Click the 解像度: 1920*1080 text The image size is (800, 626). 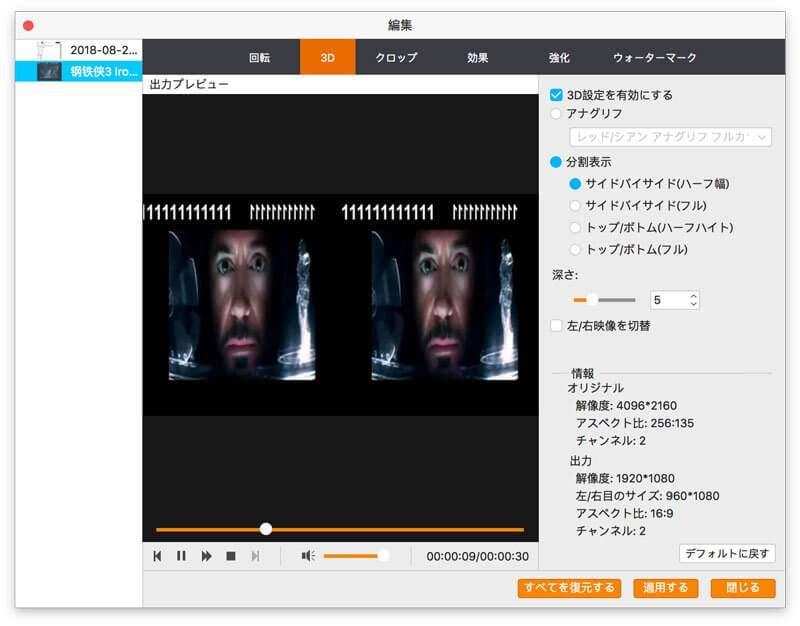pyautogui.click(x=625, y=479)
